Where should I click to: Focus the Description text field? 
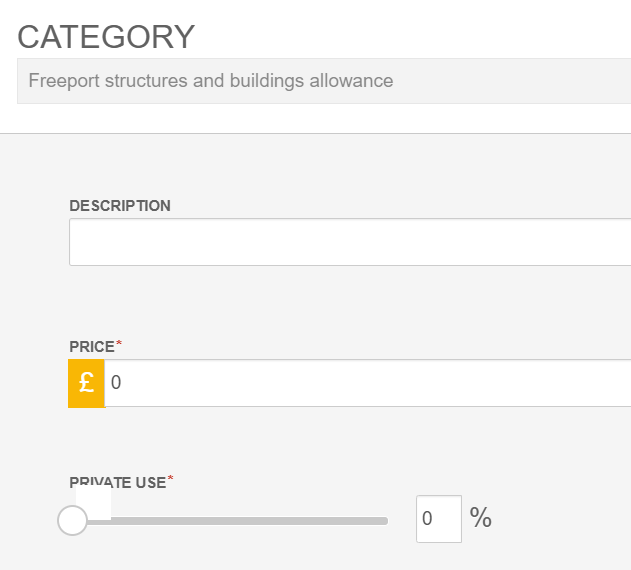click(349, 242)
